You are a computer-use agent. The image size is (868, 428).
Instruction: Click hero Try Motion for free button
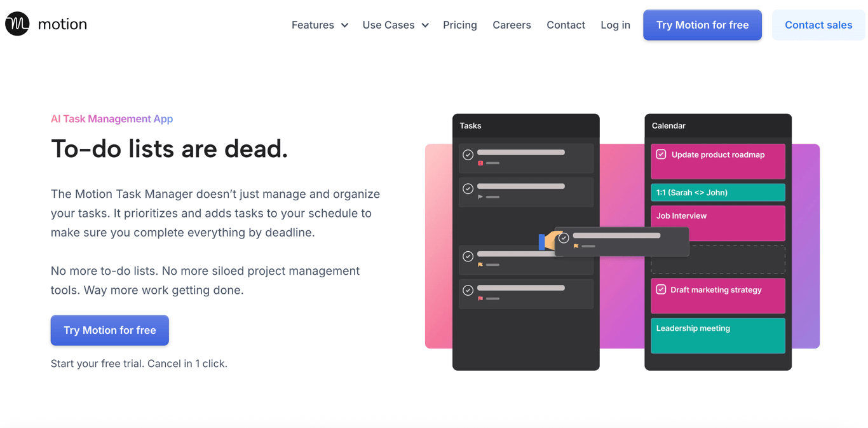pos(110,330)
